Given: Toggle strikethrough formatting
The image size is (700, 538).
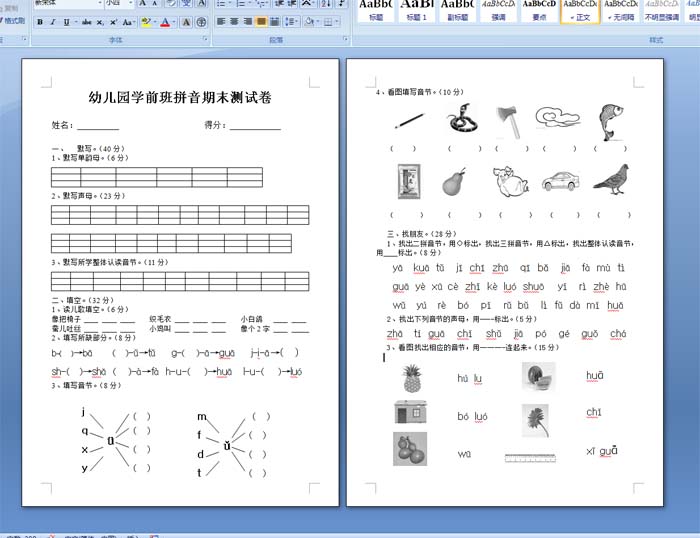Looking at the screenshot, I should 87,22.
